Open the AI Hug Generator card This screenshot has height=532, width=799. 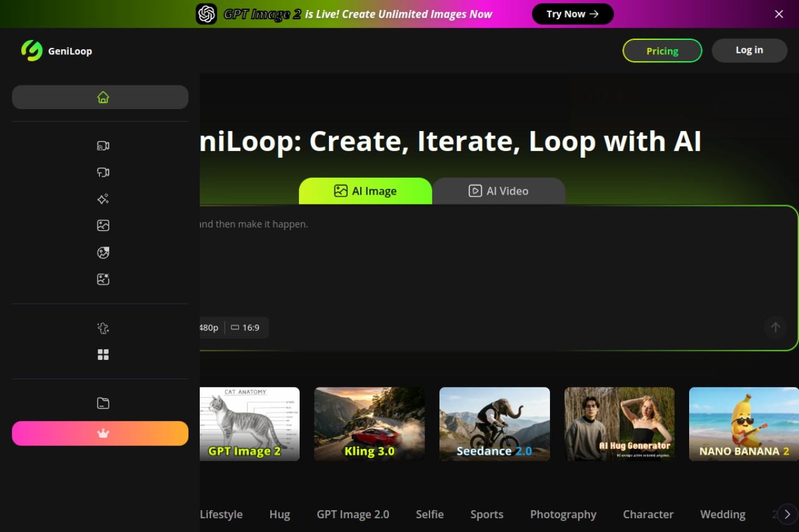619,424
